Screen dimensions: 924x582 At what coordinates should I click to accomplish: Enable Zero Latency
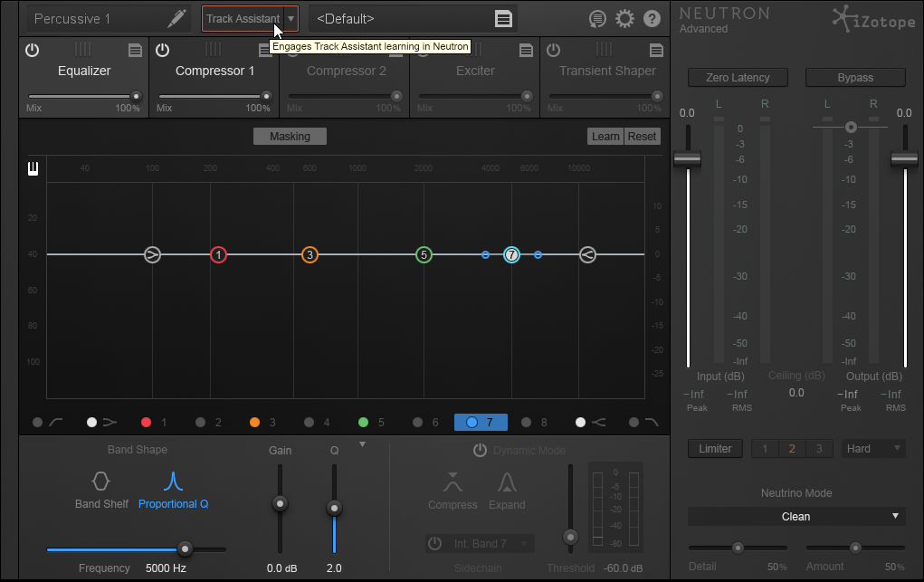[738, 77]
